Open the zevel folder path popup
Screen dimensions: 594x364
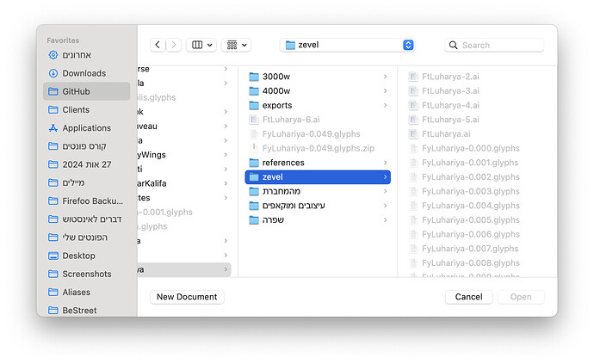(x=347, y=45)
